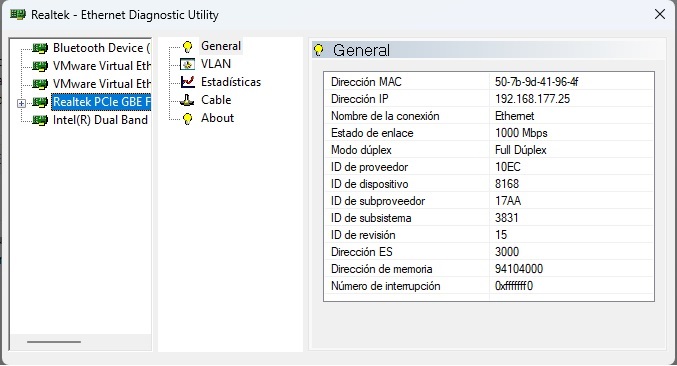Click the first VMware Virtual Ethernet adapter icon
The width and height of the screenshot is (677, 366).
tap(40, 66)
